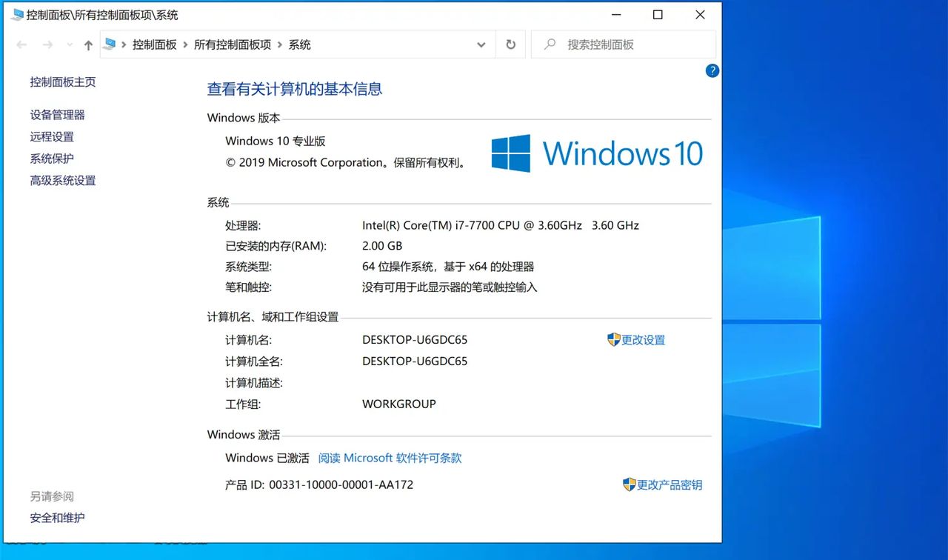Open 高级系统设置 from the sidebar
The height and width of the screenshot is (560, 948).
click(62, 180)
